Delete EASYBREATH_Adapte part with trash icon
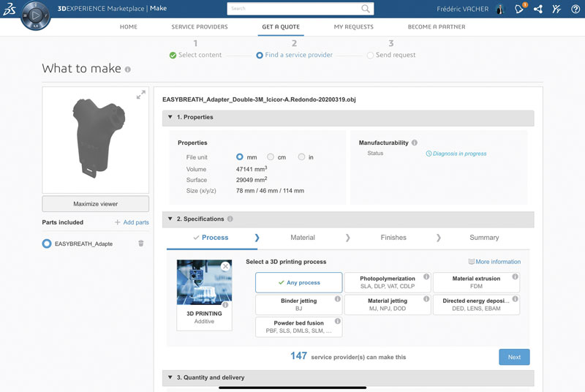585x392 pixels. 141,244
